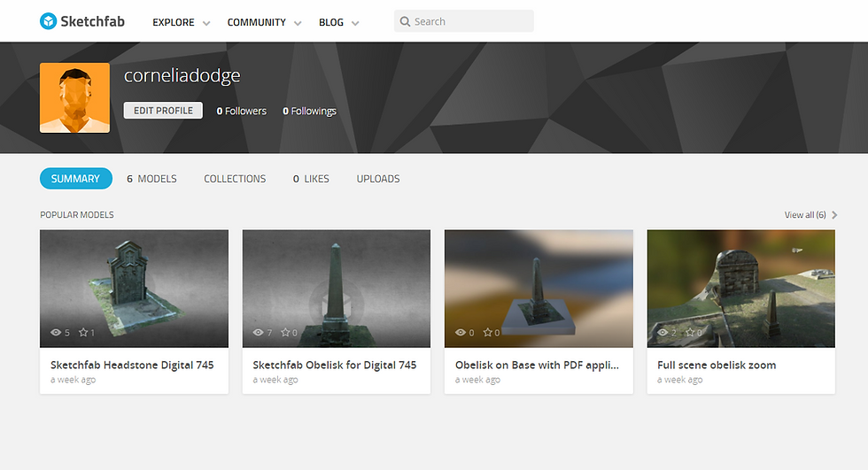Viewport: 868px width, 470px height.
Task: Click the chevron arrow beside View all
Action: tap(834, 214)
